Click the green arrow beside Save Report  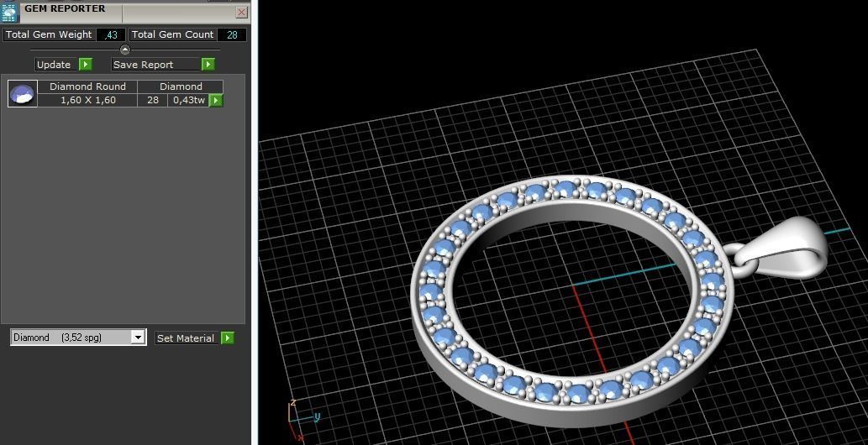tap(208, 65)
